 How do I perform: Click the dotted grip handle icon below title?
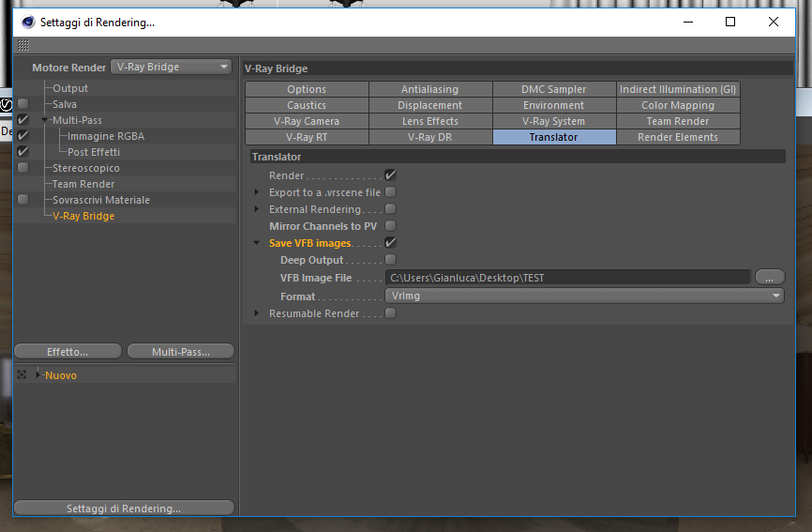23,44
